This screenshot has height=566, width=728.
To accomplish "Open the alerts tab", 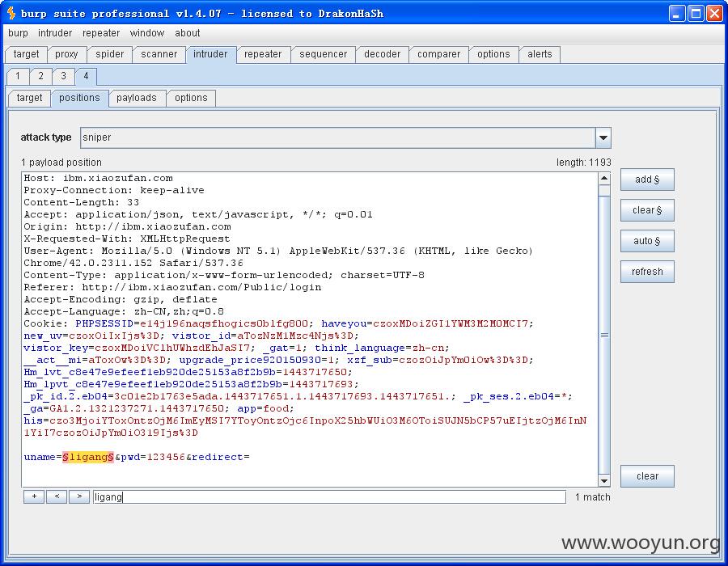I will [540, 54].
